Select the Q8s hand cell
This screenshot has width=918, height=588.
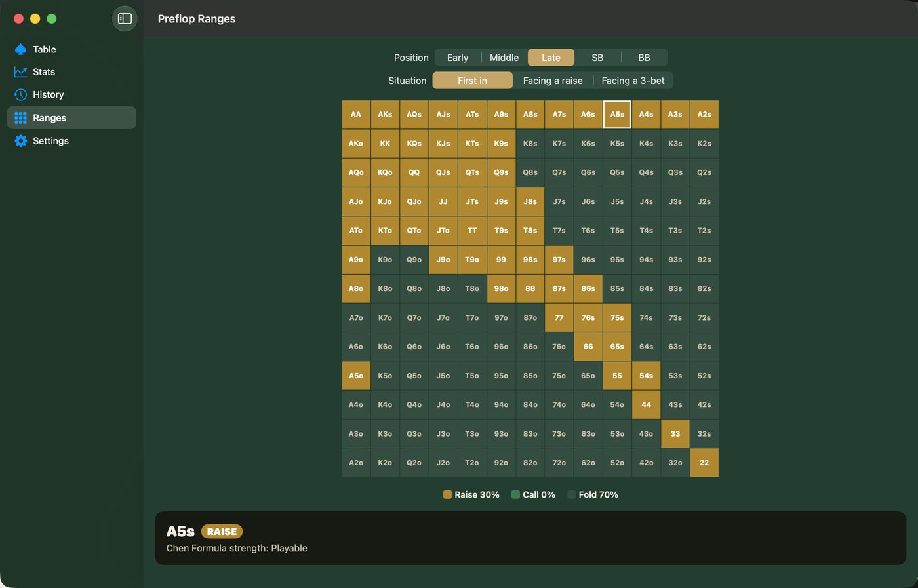(x=530, y=172)
